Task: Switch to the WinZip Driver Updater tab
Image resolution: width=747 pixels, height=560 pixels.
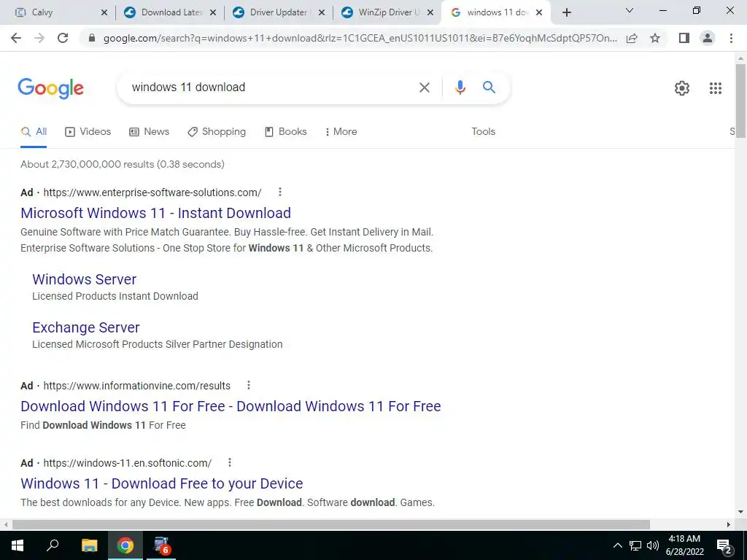Action: pyautogui.click(x=387, y=12)
